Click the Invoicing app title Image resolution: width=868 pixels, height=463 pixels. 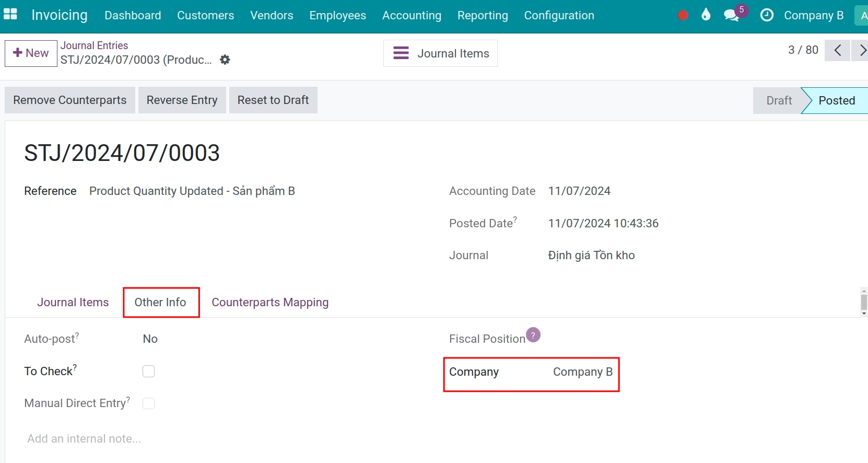pyautogui.click(x=60, y=15)
